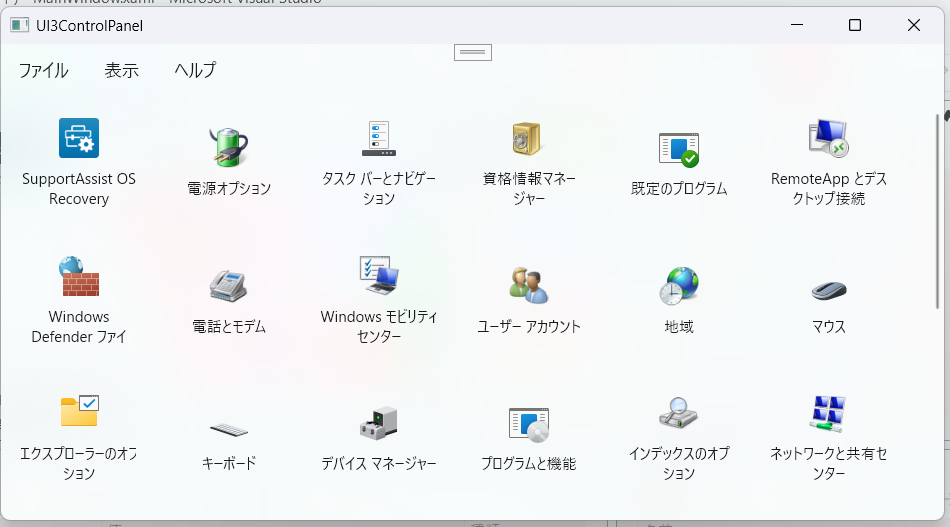The image size is (950, 527).
Task: Open the ファイル menu
Action: point(43,70)
